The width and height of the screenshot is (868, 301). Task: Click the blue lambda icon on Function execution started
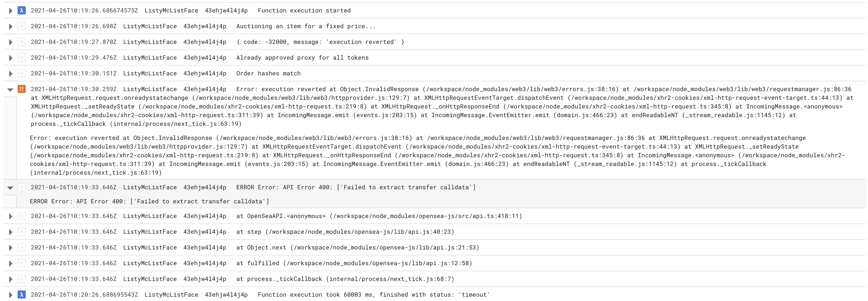click(x=22, y=11)
